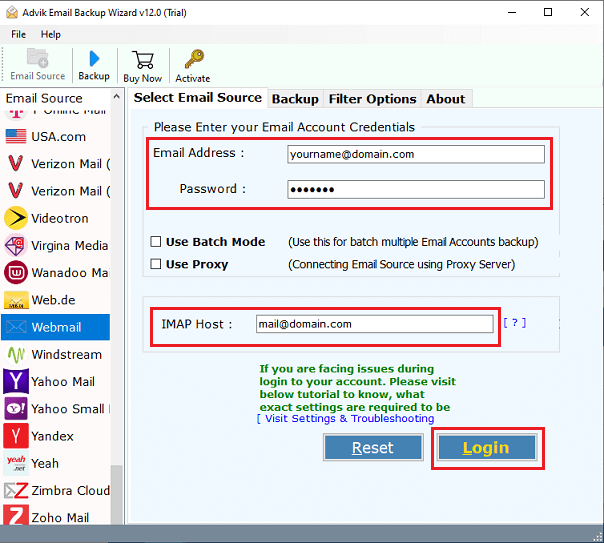604x543 pixels.
Task: Select the Windstream list label
Action: click(67, 354)
